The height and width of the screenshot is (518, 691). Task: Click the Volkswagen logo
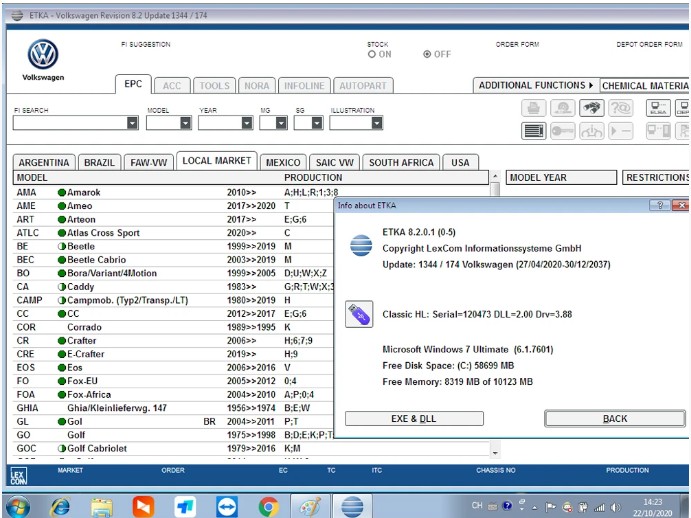click(x=43, y=54)
